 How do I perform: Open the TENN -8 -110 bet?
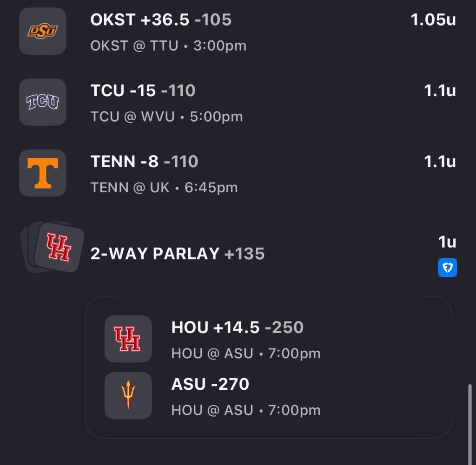click(144, 162)
